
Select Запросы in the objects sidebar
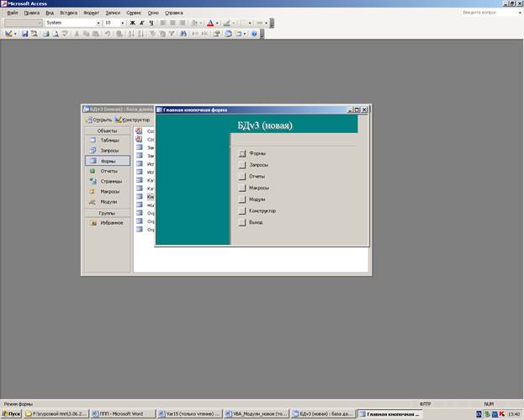(109, 150)
